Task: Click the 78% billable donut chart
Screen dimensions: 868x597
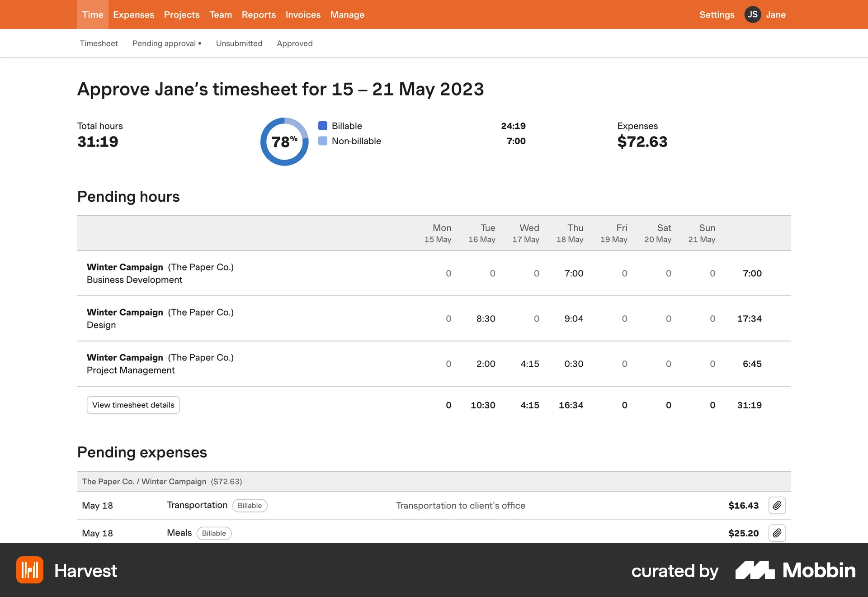Action: pyautogui.click(x=284, y=142)
